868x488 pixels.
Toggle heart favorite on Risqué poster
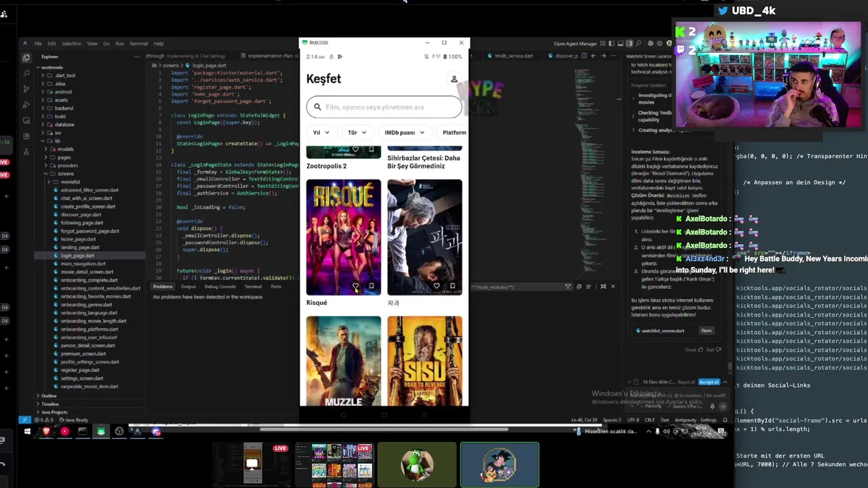[355, 286]
